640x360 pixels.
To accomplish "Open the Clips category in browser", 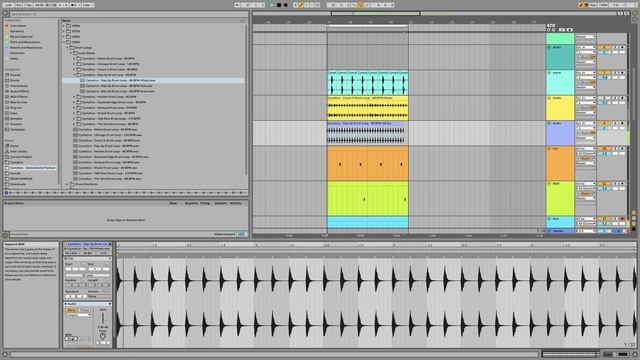I will pyautogui.click(x=14, y=113).
